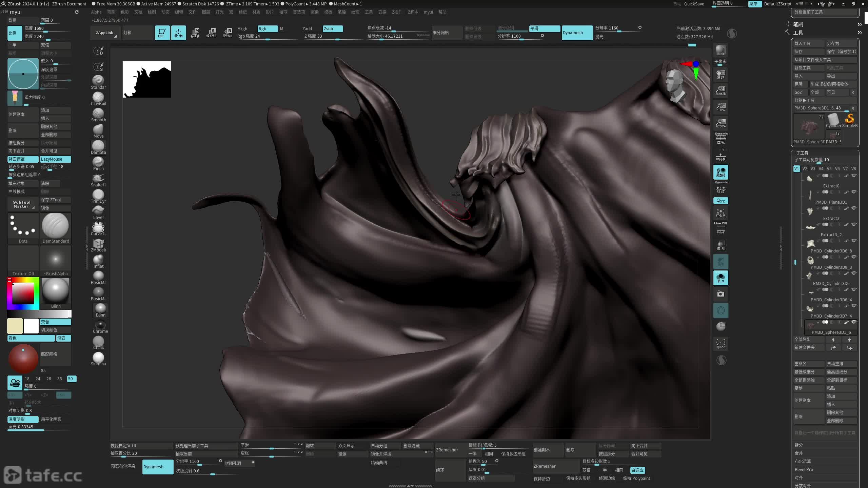The image size is (868, 488).
Task: Open the Z插件 menu
Action: [x=397, y=12]
